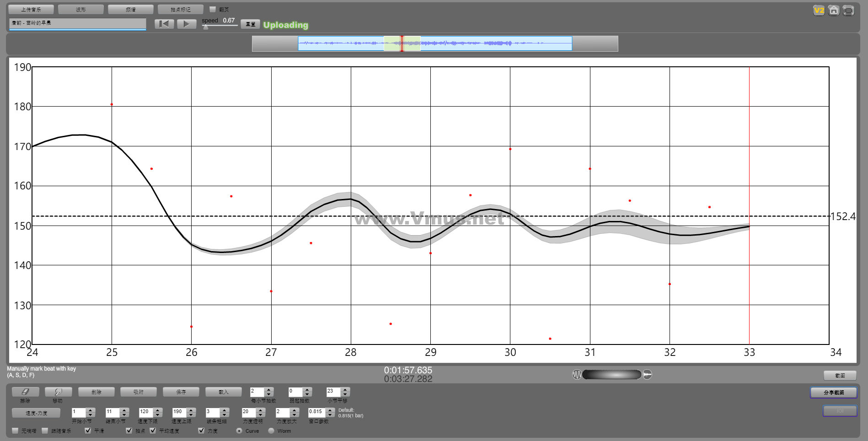
Task: Go to home via house icon
Action: point(834,11)
